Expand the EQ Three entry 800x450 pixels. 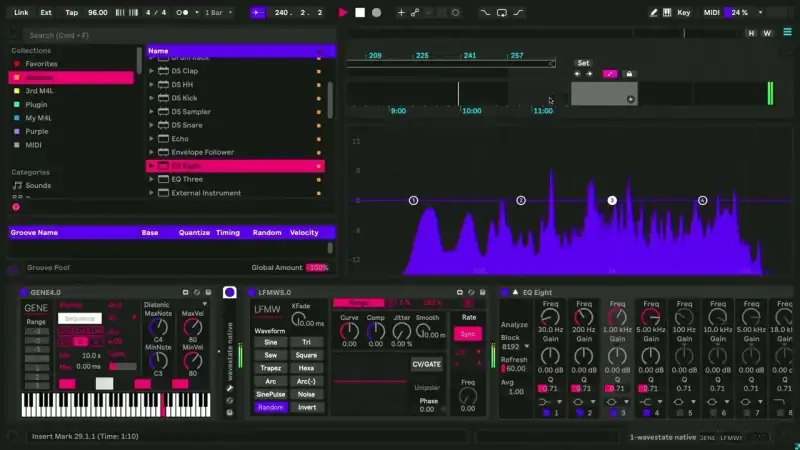152,180
